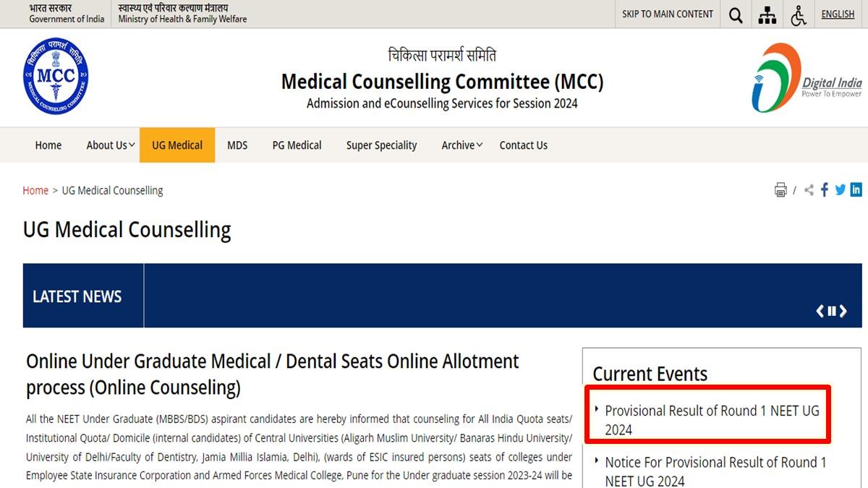This screenshot has height=488, width=868.
Task: Click the MCC logo
Action: 56,77
